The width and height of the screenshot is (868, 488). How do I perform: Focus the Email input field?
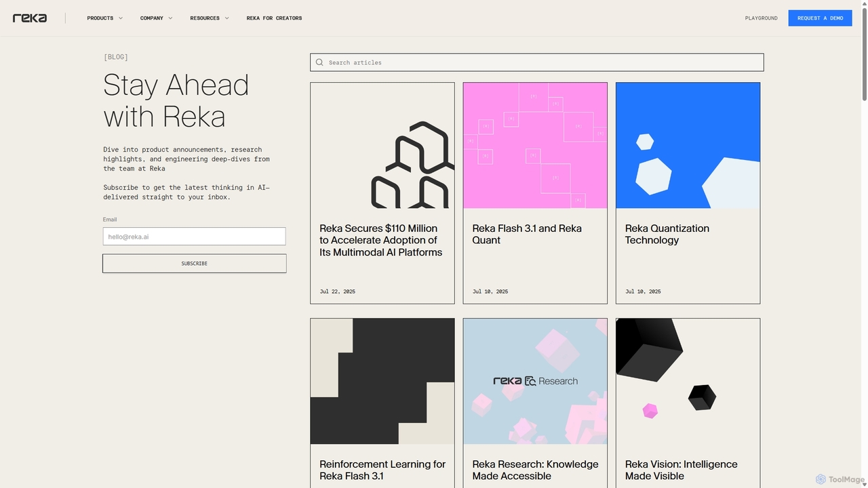pos(194,237)
